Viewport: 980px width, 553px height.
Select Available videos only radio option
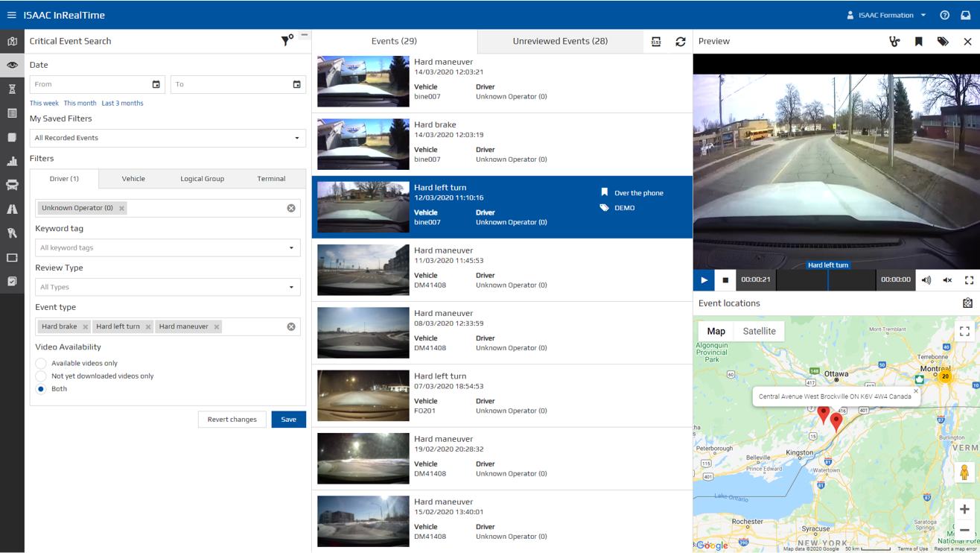[41, 363]
